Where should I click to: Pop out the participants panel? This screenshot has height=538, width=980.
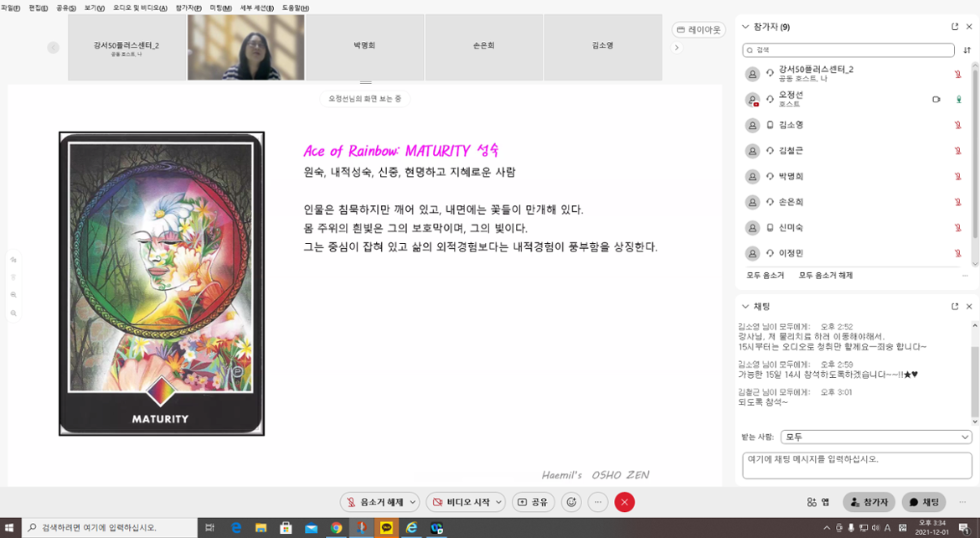[x=954, y=27]
